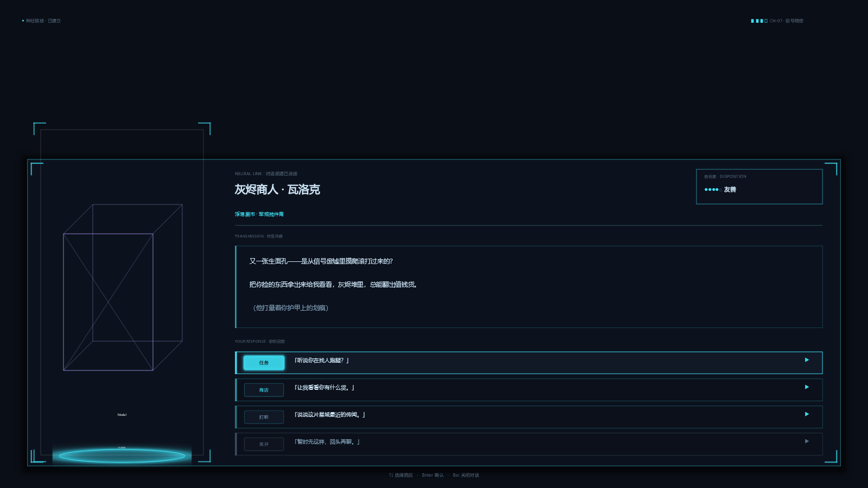Click the arrow on the 任务 response row
The image size is (868, 488).
click(x=807, y=360)
